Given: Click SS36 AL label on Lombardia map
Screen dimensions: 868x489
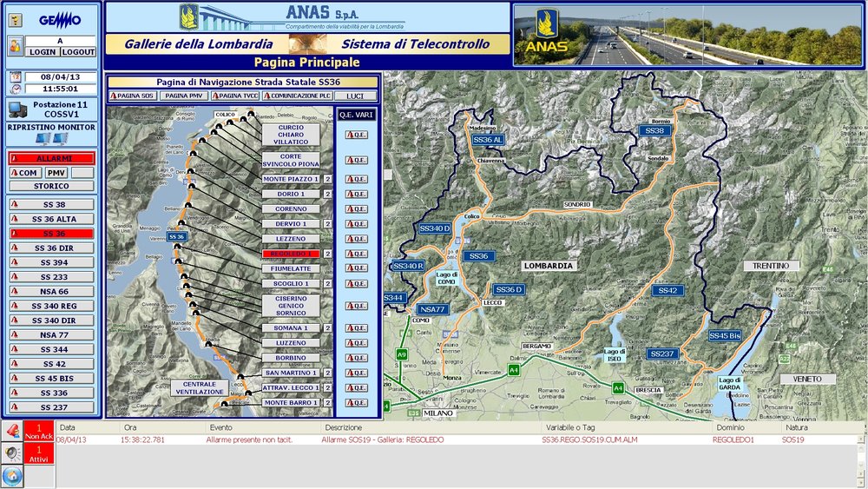Looking at the screenshot, I should click(488, 140).
